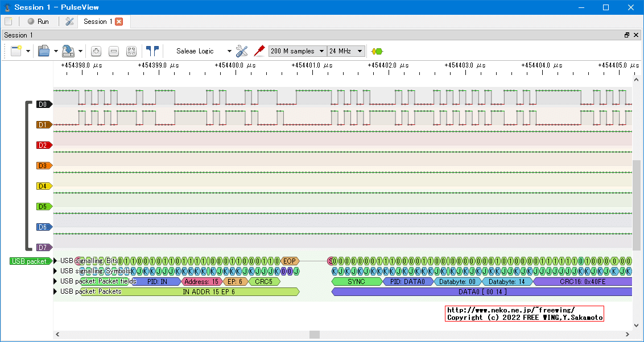The height and width of the screenshot is (342, 644).
Task: Select the Session 1 tab
Action: [98, 22]
